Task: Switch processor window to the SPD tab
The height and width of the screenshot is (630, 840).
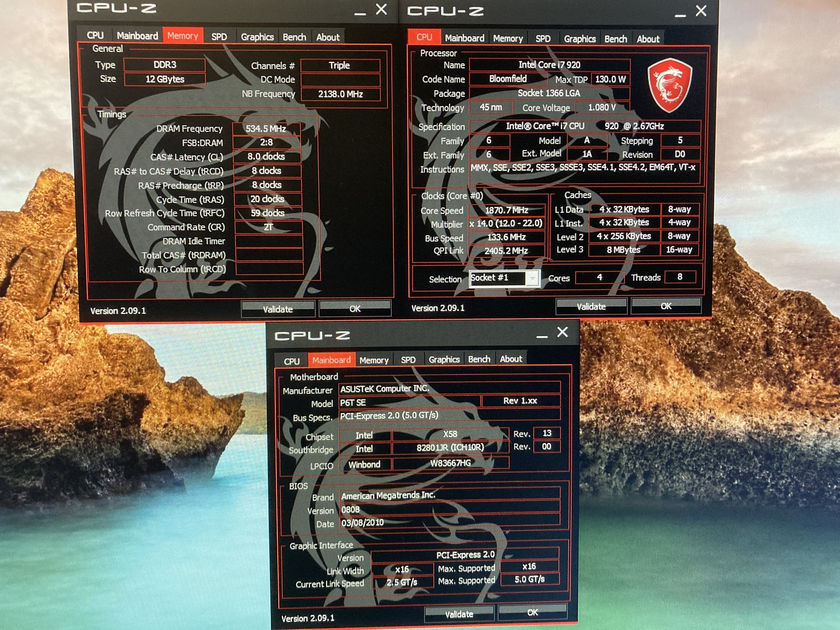Action: click(543, 39)
